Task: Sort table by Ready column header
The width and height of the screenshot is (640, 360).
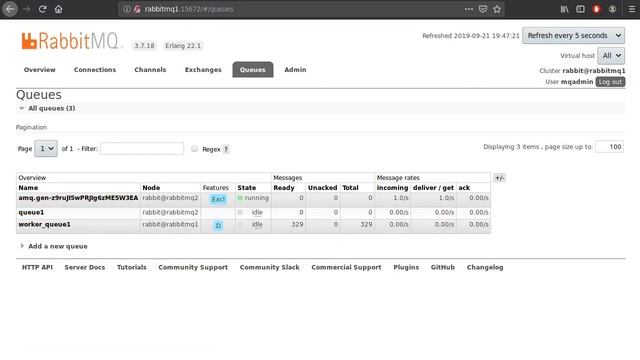Action: (284, 188)
